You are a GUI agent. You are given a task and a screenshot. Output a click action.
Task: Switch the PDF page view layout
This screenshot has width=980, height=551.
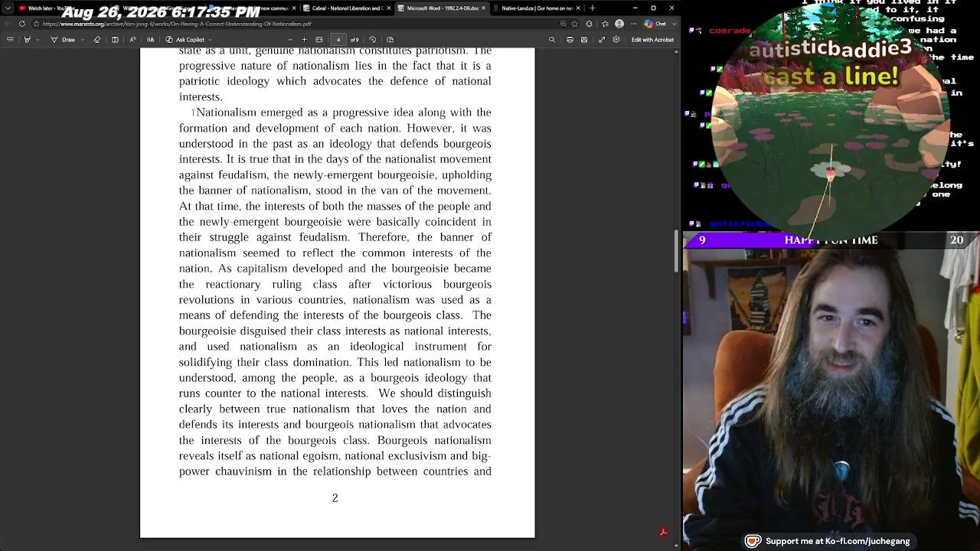coord(390,40)
